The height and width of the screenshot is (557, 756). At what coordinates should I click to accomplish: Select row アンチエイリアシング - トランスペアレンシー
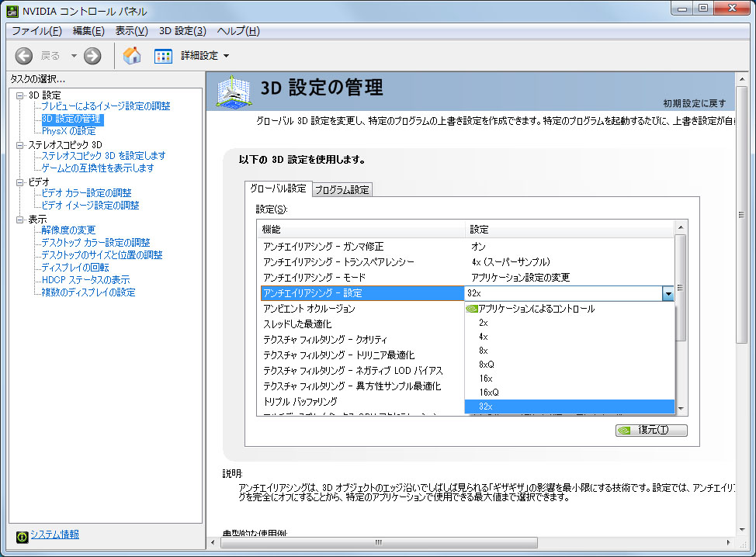click(466, 262)
